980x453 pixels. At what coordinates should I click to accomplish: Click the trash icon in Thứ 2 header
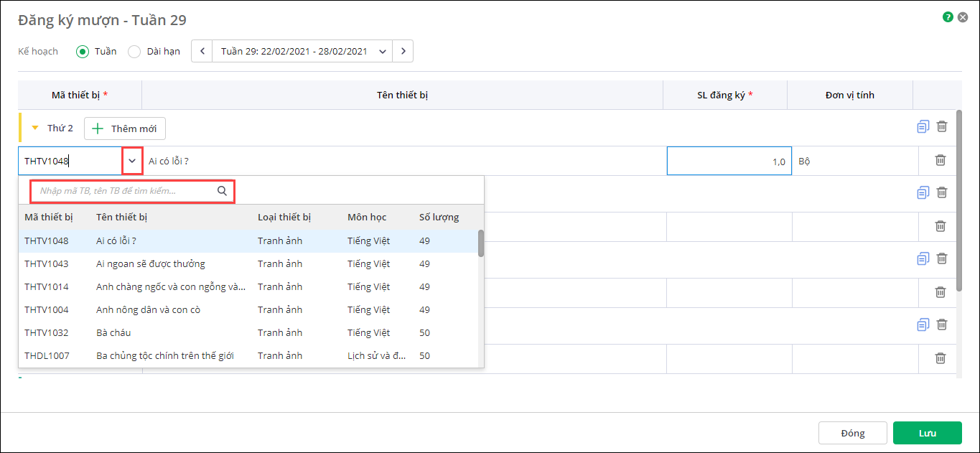(942, 127)
